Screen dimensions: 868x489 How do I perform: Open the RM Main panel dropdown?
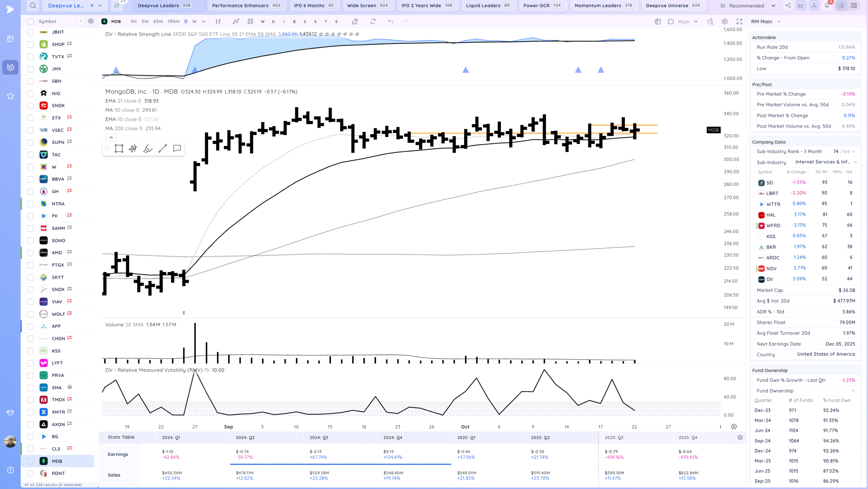click(779, 22)
